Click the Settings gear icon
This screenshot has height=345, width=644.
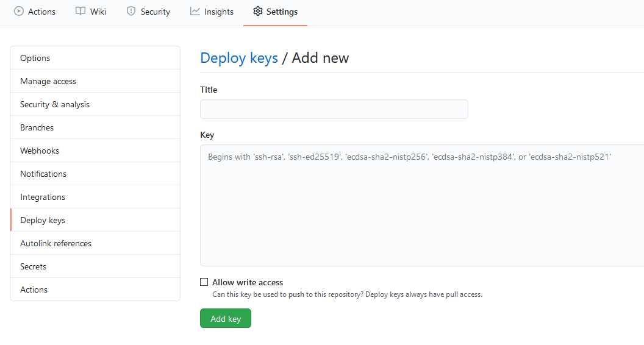[257, 11]
